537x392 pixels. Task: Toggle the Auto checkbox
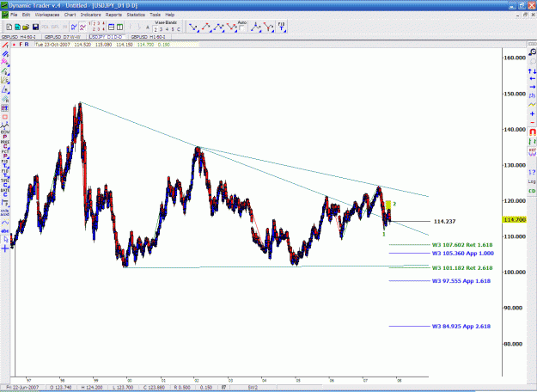[241, 28]
